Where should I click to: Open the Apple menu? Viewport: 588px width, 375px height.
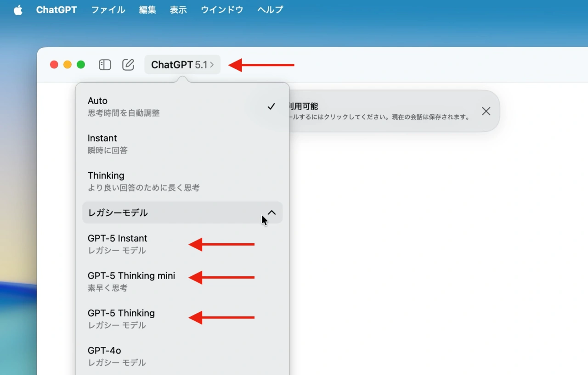coord(17,10)
